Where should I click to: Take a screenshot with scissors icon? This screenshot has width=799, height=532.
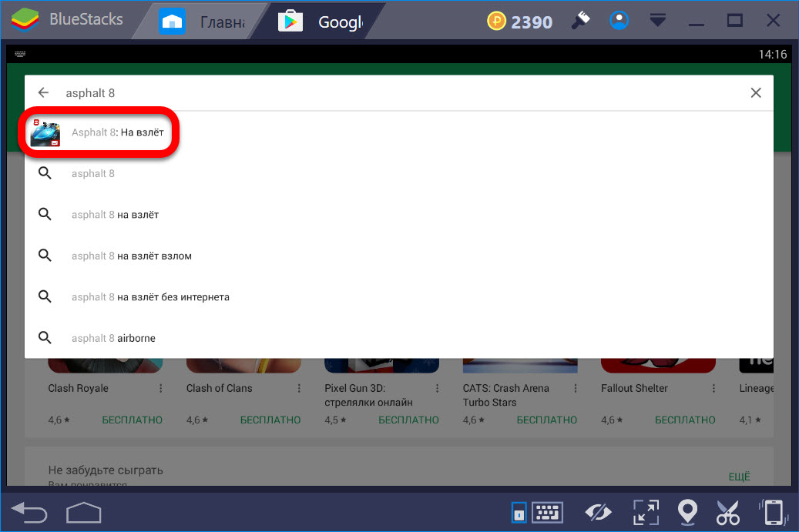pyautogui.click(x=727, y=512)
